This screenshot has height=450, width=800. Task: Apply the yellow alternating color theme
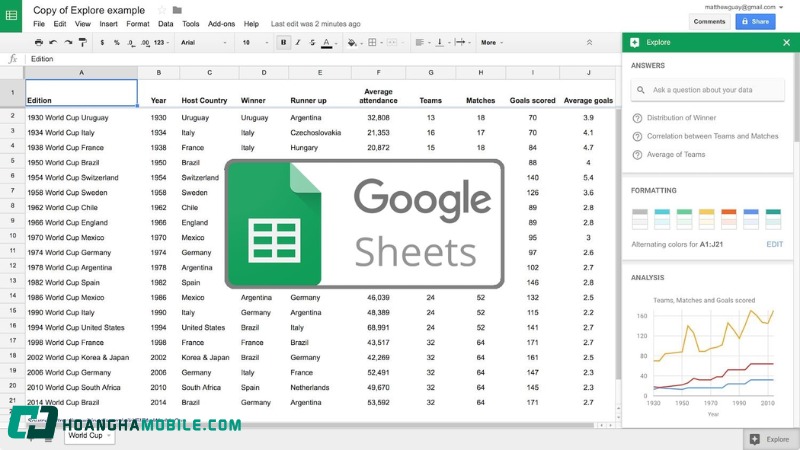(x=707, y=219)
